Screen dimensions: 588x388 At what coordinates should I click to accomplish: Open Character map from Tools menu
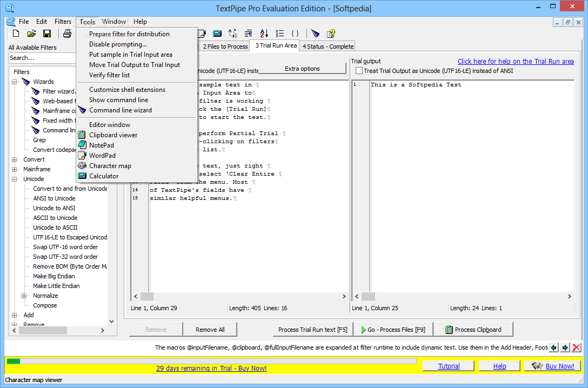point(110,166)
